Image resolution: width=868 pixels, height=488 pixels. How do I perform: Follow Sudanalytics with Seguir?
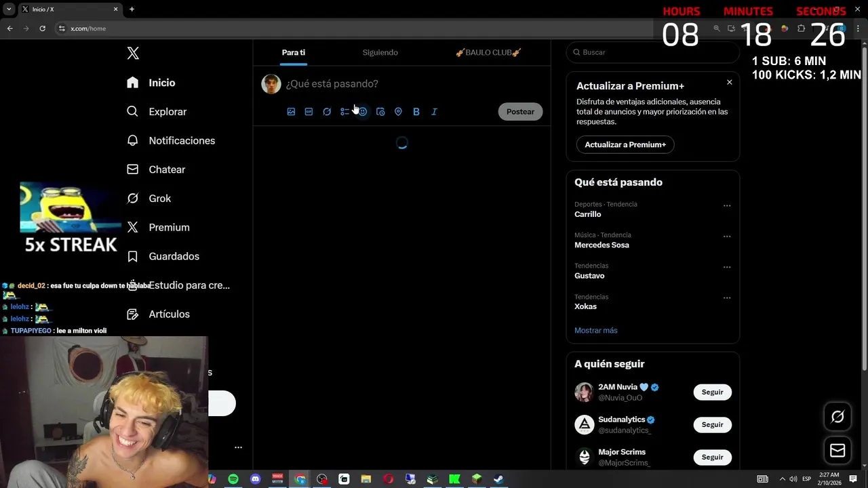tap(712, 424)
